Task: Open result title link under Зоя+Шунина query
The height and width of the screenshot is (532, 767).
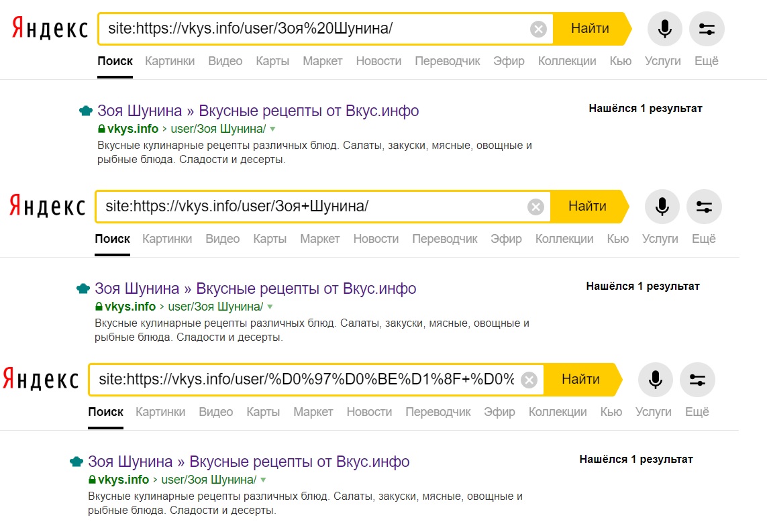Action: [x=256, y=288]
